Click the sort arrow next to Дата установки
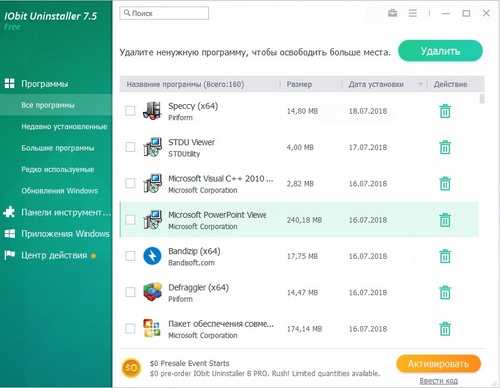The image size is (500, 388). coord(420,84)
